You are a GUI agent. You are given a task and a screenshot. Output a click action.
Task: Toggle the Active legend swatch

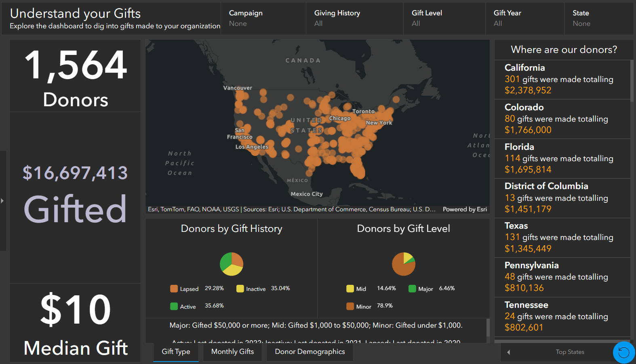click(x=174, y=306)
